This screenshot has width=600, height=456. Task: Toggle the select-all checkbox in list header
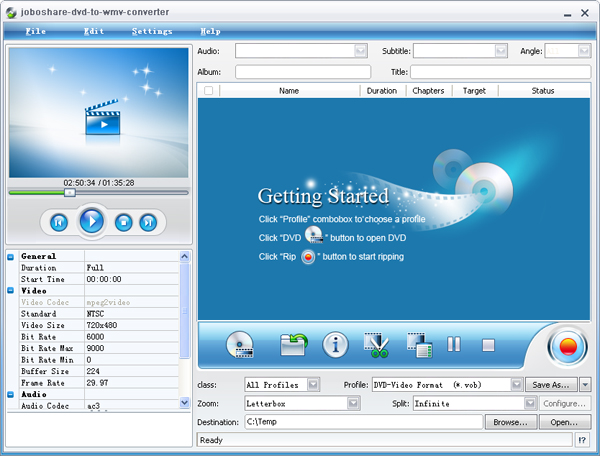click(208, 90)
